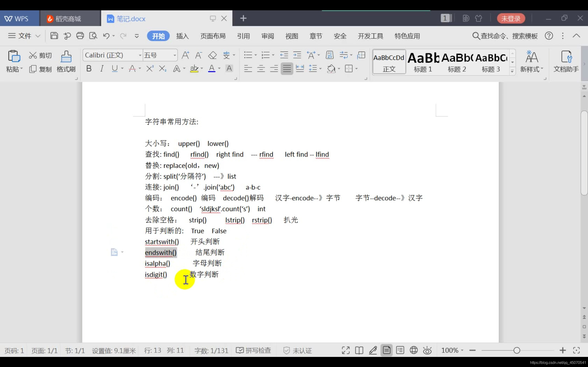Open the Calibri font name dropdown
The image size is (588, 367).
coord(140,55)
